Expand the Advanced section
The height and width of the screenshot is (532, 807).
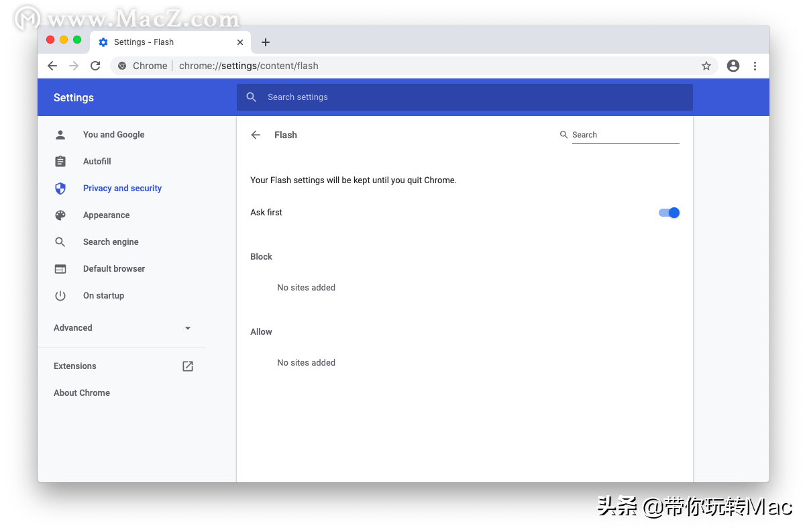click(x=121, y=328)
